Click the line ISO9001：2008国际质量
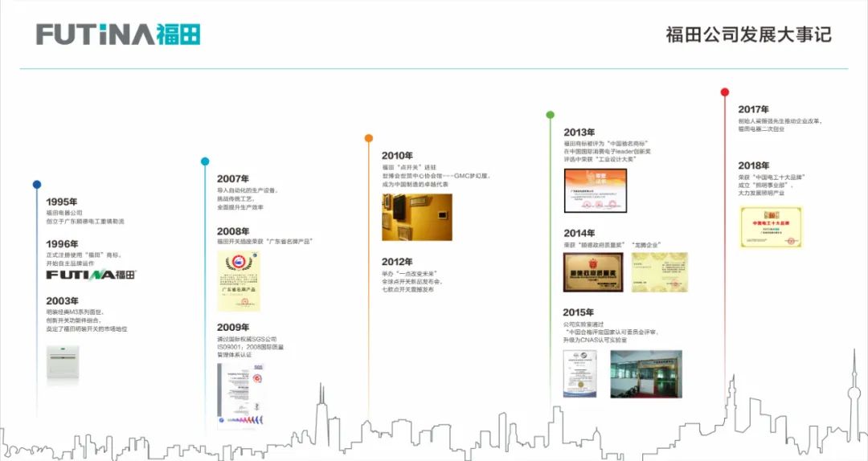Image resolution: width=868 pixels, height=461 pixels. pyautogui.click(x=250, y=347)
